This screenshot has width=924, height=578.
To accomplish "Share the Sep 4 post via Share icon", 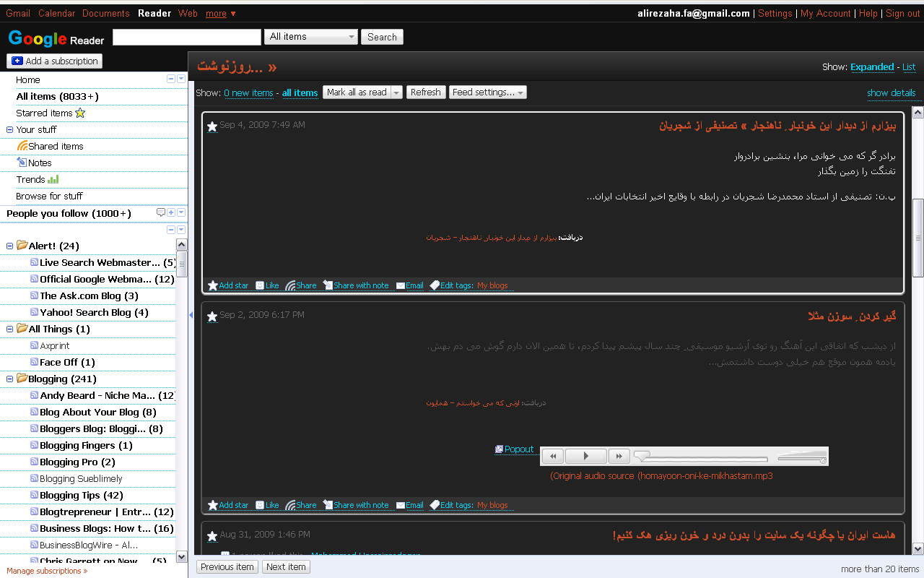I will 301,285.
